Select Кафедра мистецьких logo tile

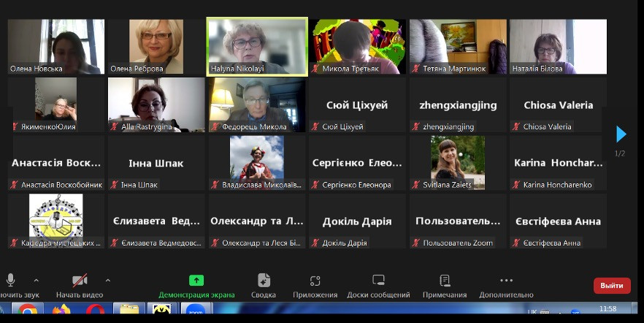tap(56, 221)
